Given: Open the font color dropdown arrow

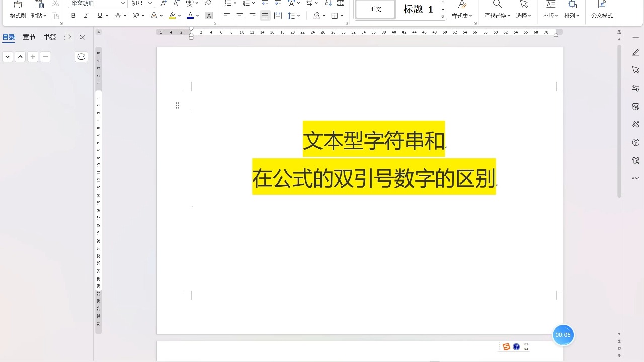Looking at the screenshot, I should coord(197,16).
